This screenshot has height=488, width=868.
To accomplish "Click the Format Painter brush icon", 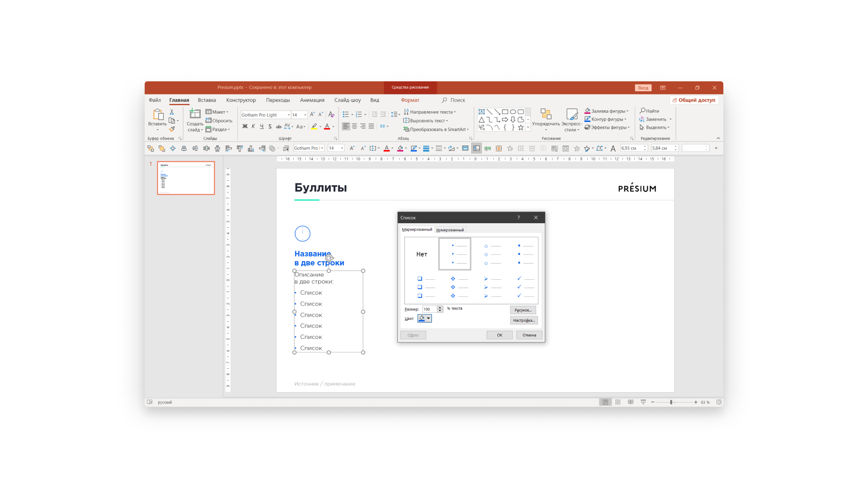I will (172, 129).
